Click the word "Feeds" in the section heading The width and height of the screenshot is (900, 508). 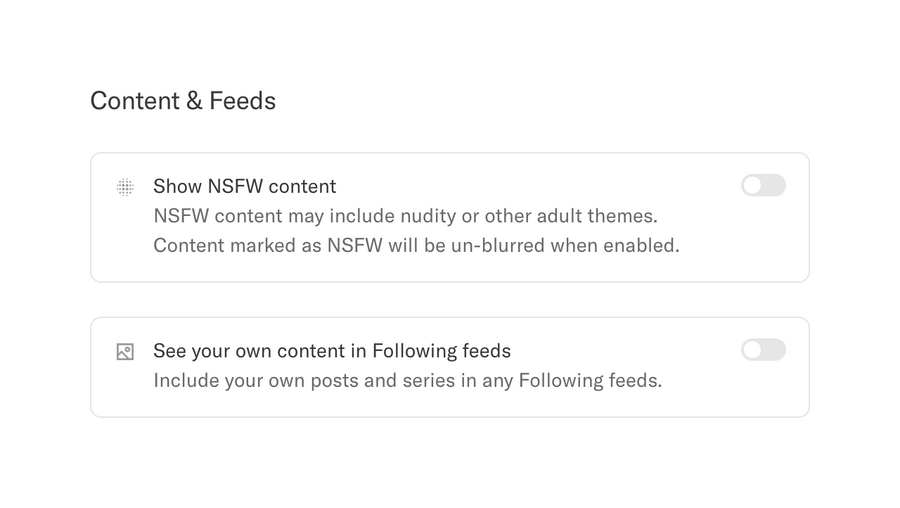pyautogui.click(x=242, y=101)
